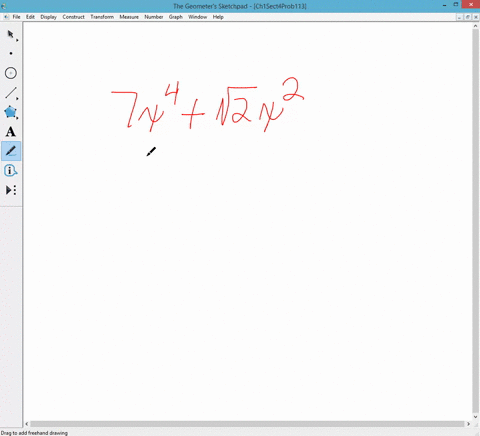Open the Number menu

point(154,17)
